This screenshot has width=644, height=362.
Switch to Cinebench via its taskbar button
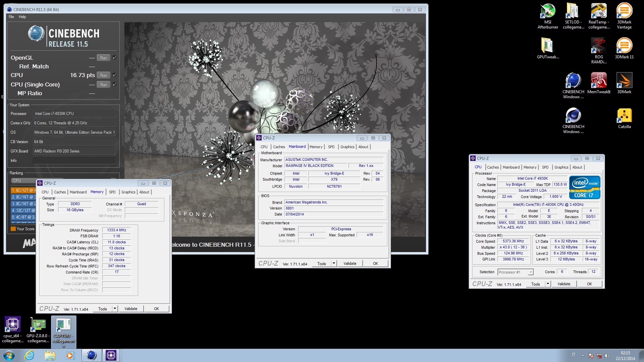click(x=91, y=355)
